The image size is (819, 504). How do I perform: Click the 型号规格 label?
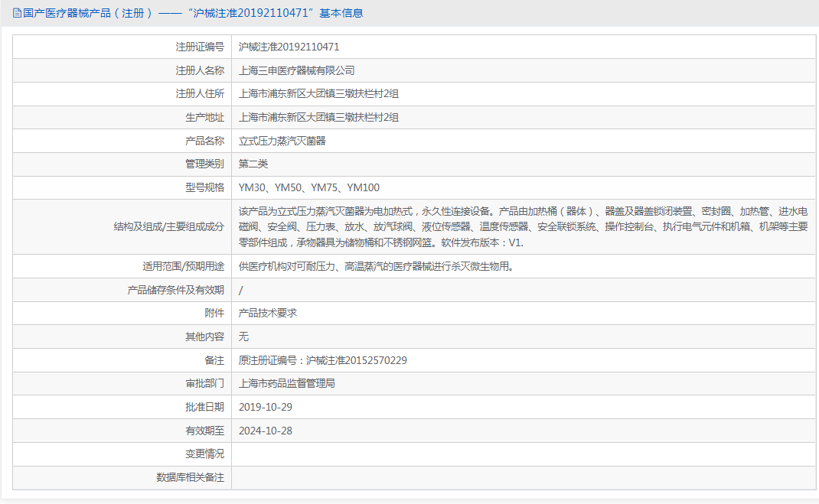click(205, 187)
